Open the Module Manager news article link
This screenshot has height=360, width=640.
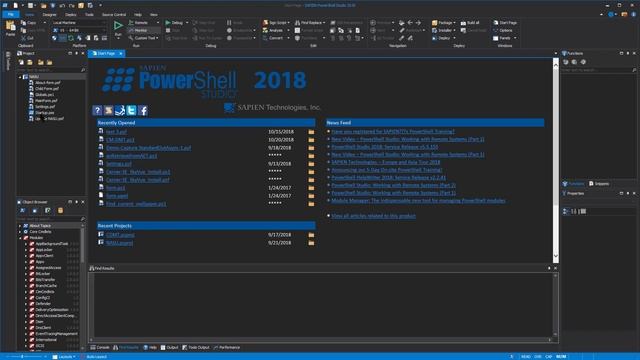pyautogui.click(x=418, y=201)
